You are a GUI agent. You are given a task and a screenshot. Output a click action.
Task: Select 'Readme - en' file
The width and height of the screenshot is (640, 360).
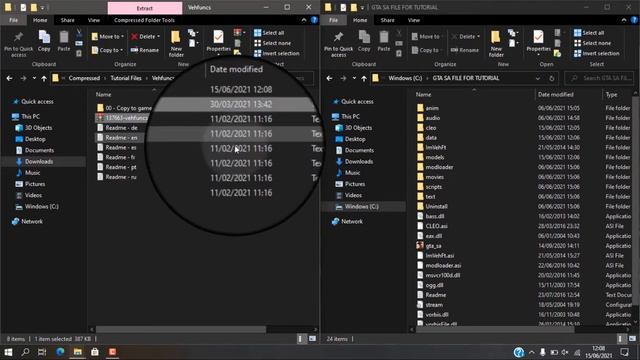pyautogui.click(x=117, y=138)
